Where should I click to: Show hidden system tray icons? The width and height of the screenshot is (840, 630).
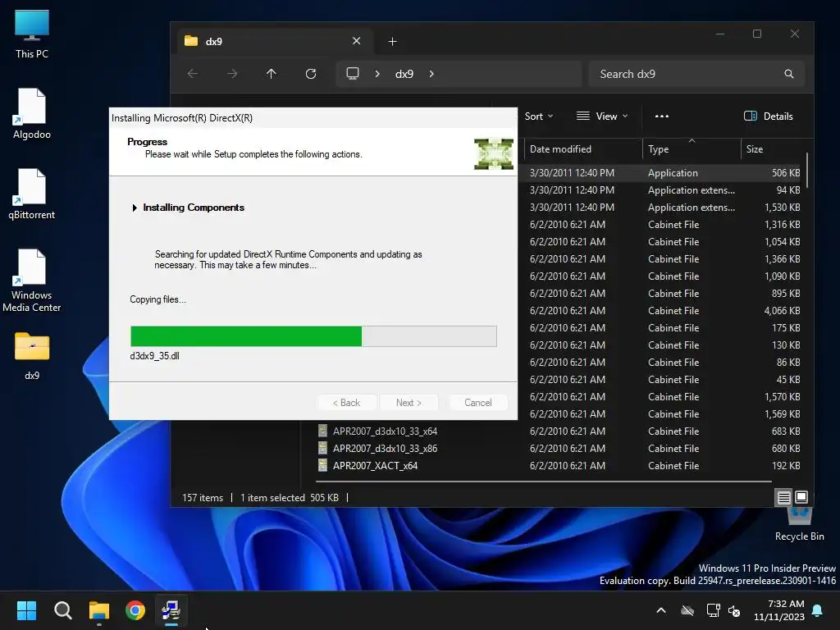tap(661, 610)
